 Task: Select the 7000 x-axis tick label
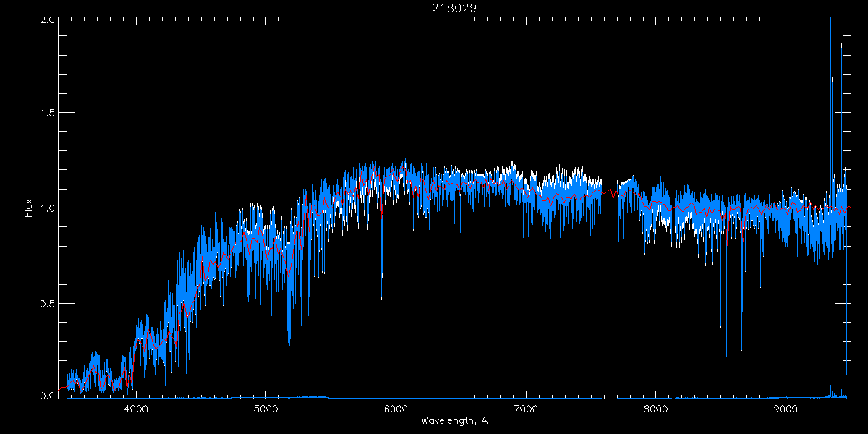[526, 408]
